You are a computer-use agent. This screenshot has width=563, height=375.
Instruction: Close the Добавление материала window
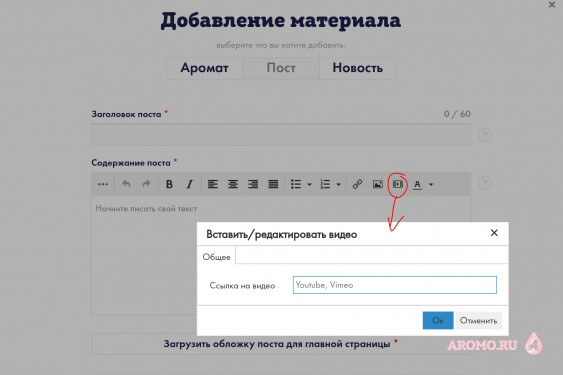552,5
